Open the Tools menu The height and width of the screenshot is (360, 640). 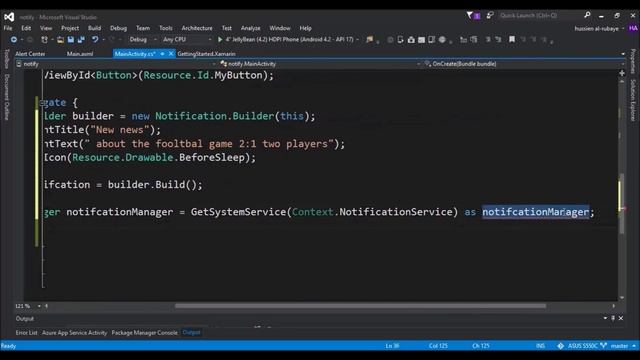pos(166,28)
